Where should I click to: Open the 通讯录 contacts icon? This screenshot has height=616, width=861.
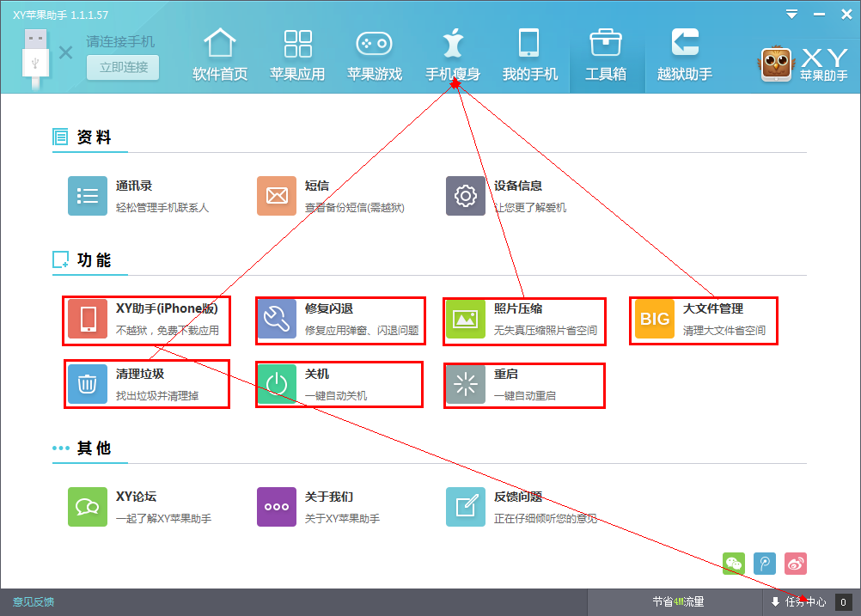click(88, 196)
